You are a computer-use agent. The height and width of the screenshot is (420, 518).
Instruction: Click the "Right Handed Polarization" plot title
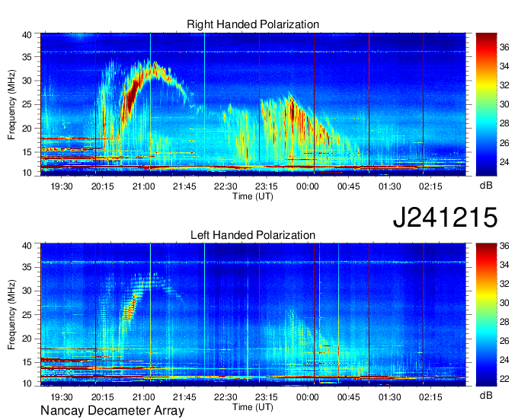tap(253, 24)
